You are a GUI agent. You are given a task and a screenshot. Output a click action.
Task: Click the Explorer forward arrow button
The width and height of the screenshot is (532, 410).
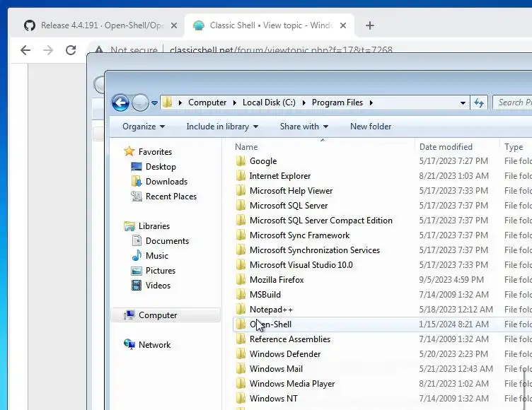(140, 102)
